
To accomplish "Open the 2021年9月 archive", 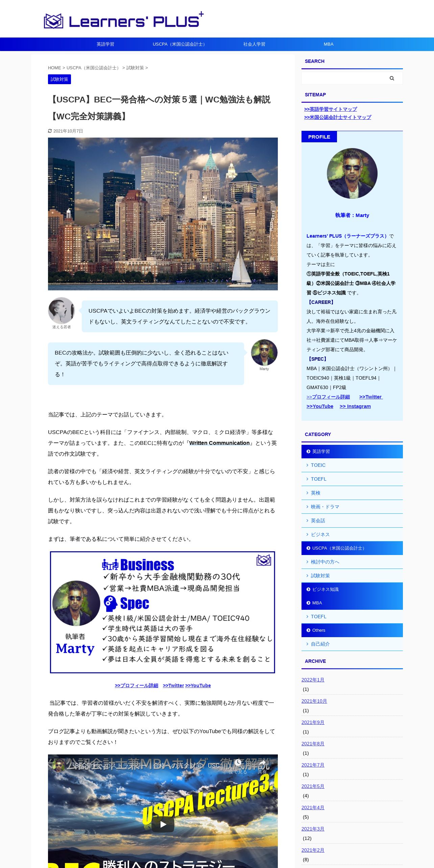I will tap(313, 722).
